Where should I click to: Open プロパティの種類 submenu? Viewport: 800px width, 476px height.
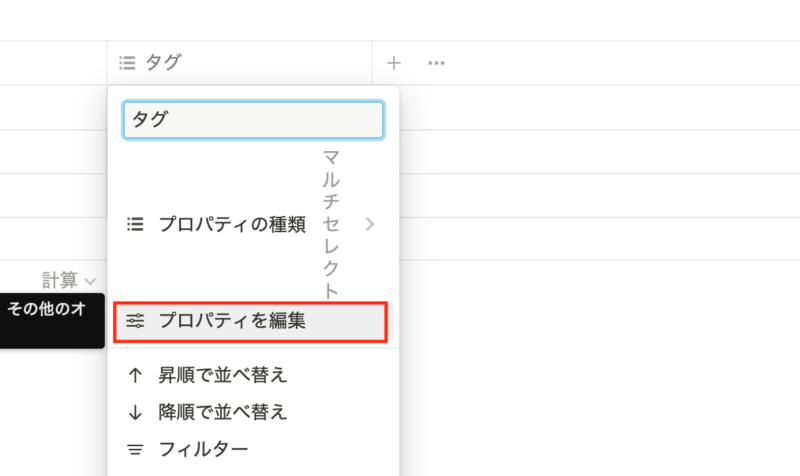(x=253, y=224)
